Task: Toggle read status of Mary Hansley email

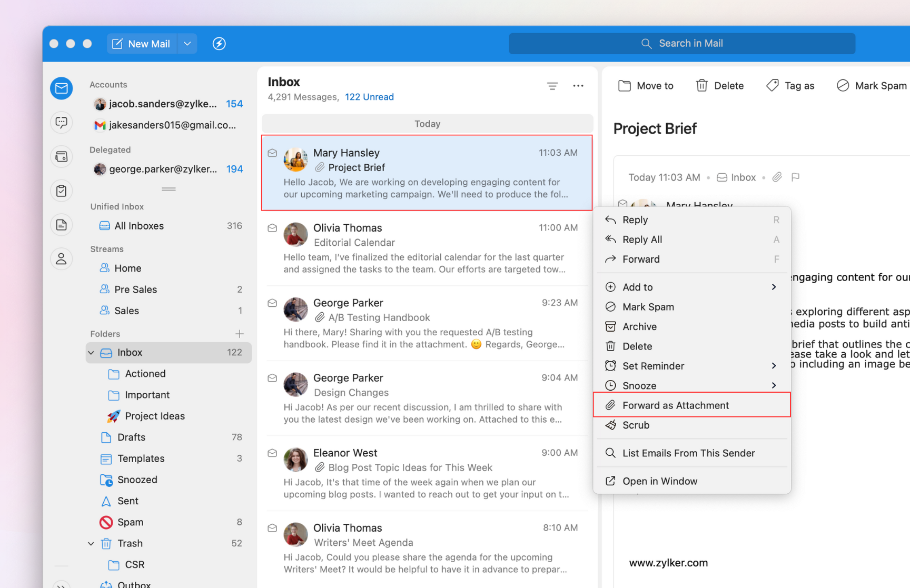Action: 272,153
